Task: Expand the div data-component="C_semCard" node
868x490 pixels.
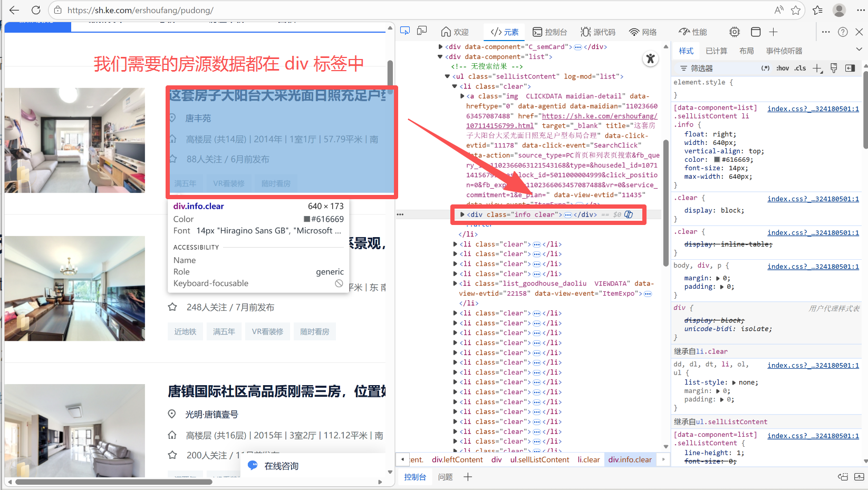Action: click(x=440, y=47)
